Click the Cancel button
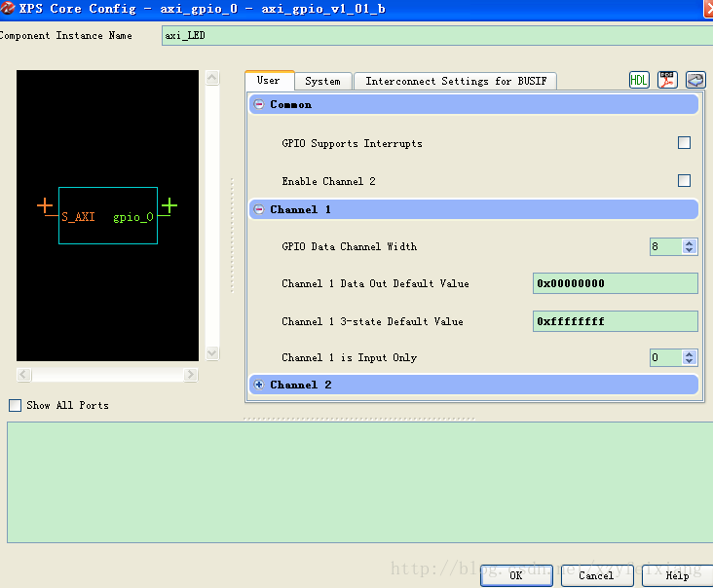 coord(596,575)
